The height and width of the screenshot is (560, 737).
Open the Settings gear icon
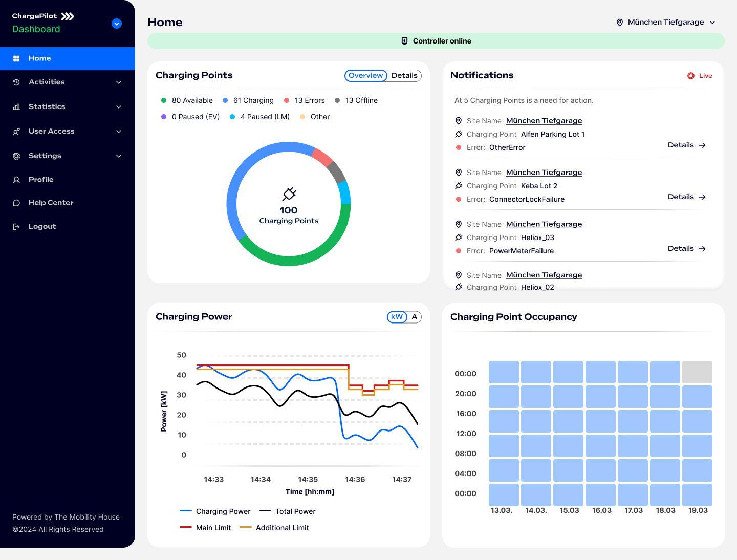(x=16, y=156)
